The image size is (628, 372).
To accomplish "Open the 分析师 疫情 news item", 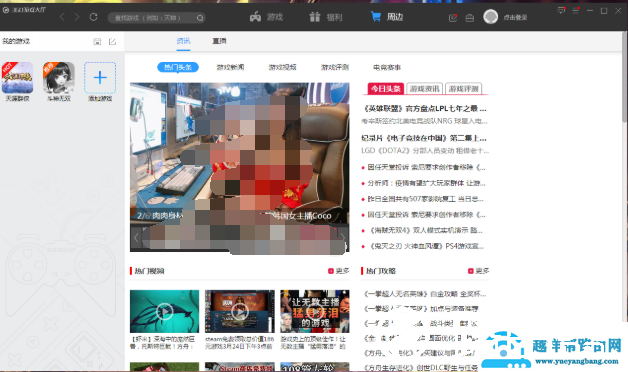I will (426, 183).
